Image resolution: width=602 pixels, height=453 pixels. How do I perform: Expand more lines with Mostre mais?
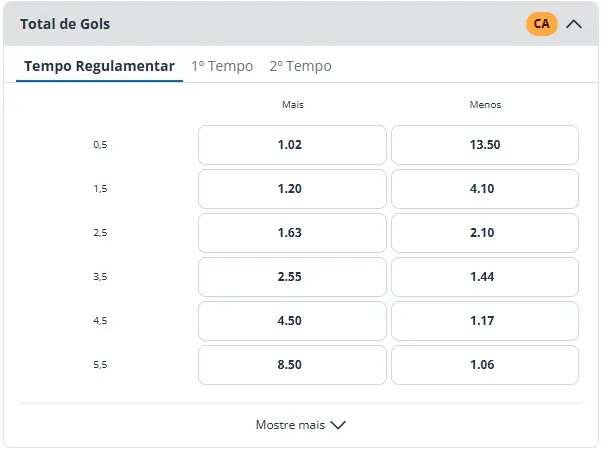(301, 425)
